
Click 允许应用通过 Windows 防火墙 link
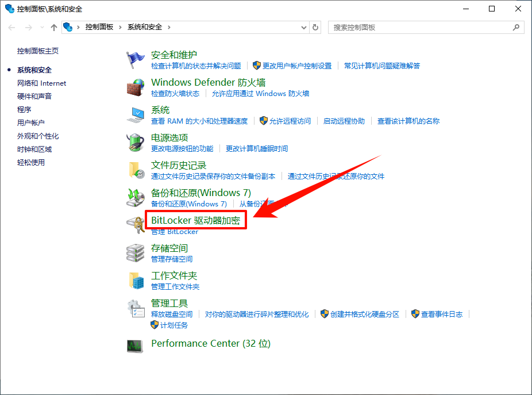pyautogui.click(x=260, y=94)
